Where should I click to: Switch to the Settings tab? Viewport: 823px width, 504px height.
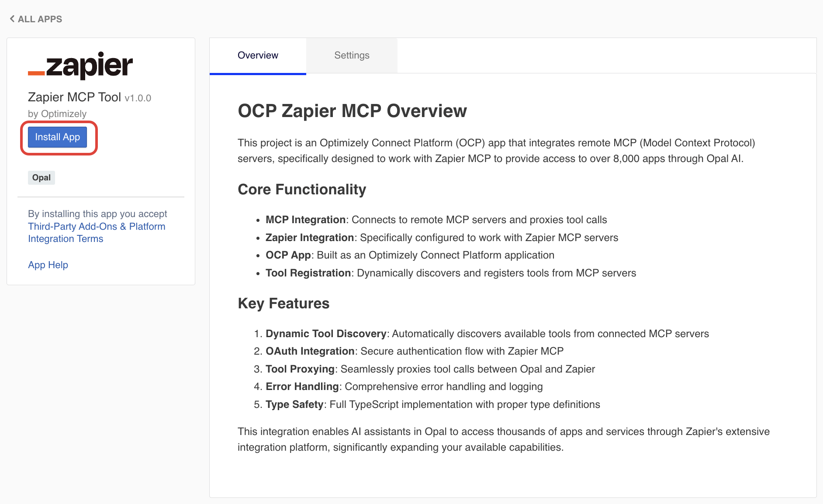(x=352, y=55)
